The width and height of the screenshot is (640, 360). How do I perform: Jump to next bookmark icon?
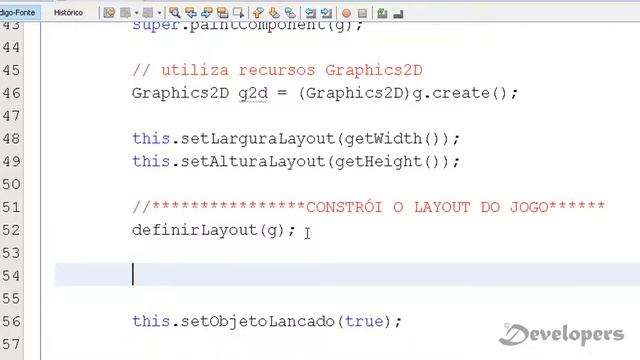274,13
